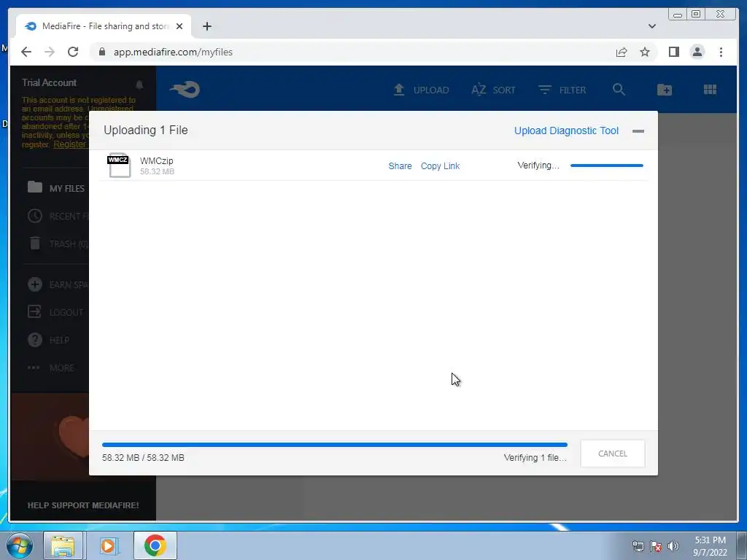Click the site lock icon
This screenshot has height=560, width=747.
coord(101,52)
